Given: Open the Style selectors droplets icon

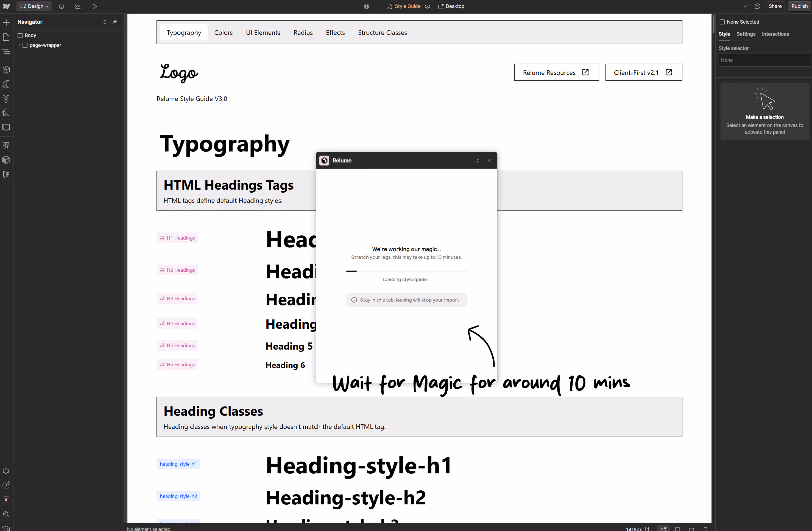Looking at the screenshot, I should (x=6, y=99).
